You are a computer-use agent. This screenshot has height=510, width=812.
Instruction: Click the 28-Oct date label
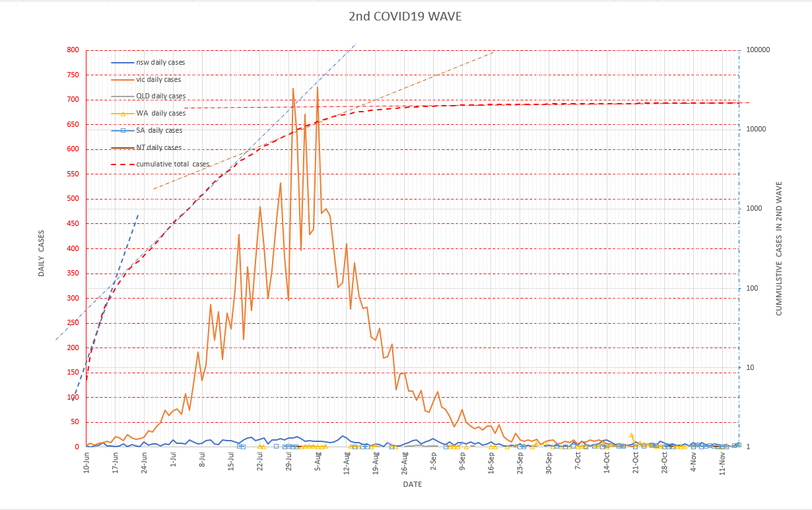point(665,464)
